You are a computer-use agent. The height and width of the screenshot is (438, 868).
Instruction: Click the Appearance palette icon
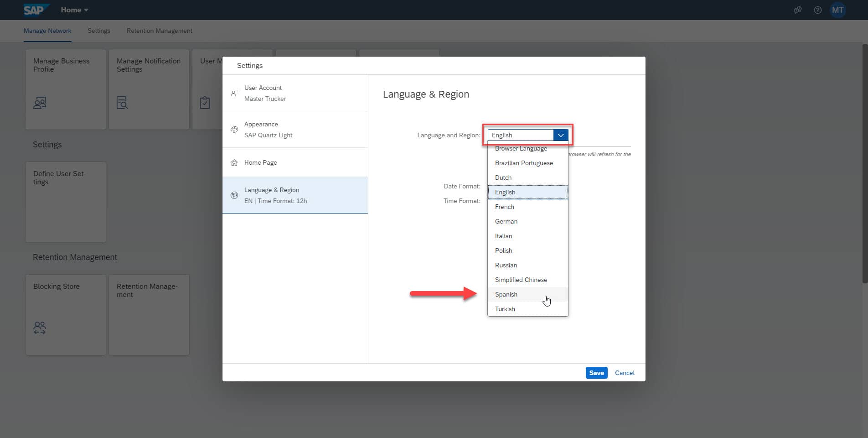click(x=234, y=130)
